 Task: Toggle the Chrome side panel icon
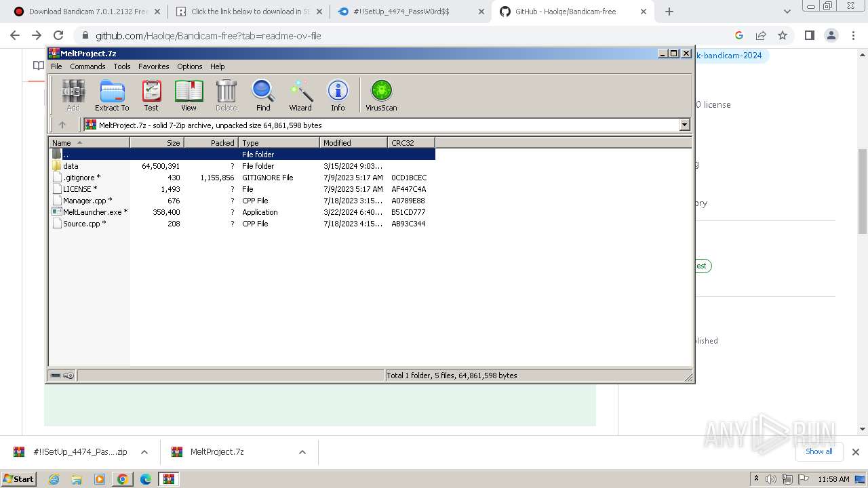pos(809,35)
